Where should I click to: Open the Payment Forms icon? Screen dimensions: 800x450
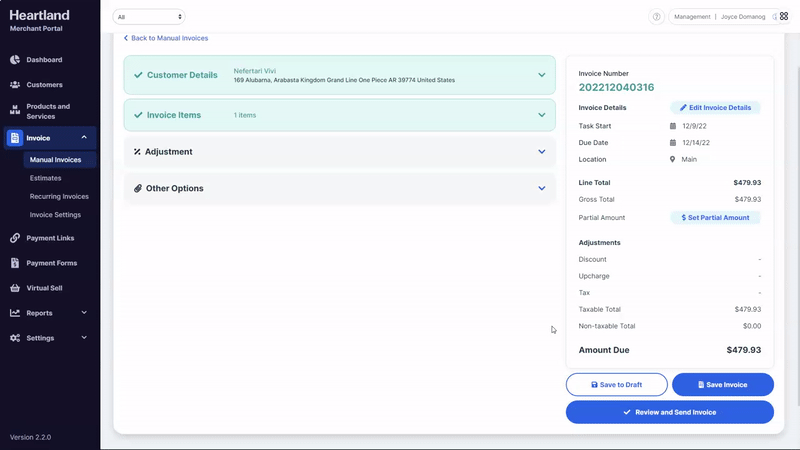point(15,263)
